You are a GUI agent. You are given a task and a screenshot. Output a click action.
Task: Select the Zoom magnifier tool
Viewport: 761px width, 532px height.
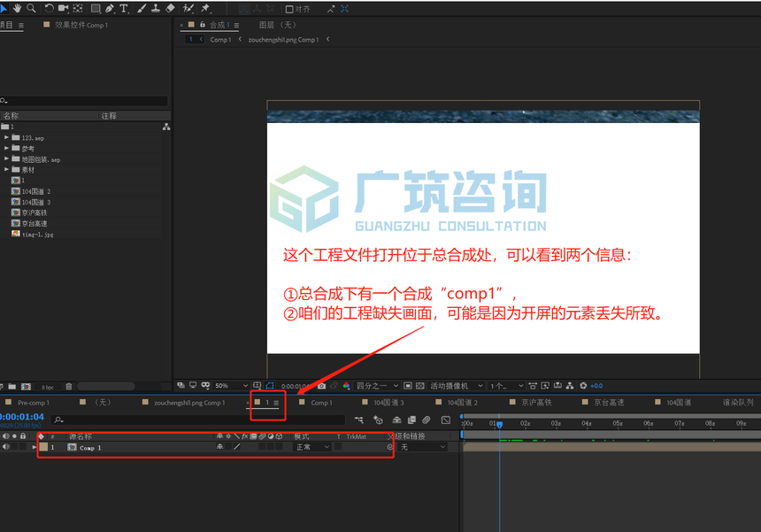click(x=31, y=8)
